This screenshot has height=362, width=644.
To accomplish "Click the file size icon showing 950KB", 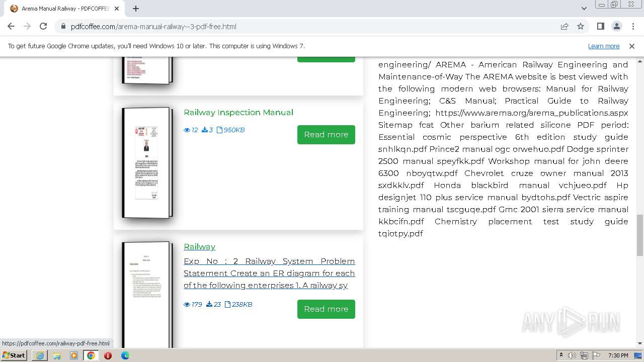I will point(219,130).
